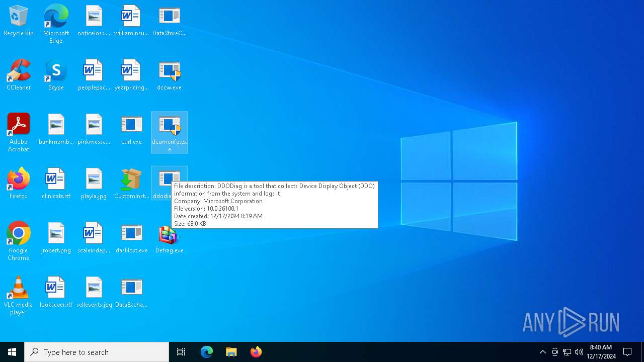Viewport: 644px width, 362px height.
Task: Select the DataExcha executable icon
Action: tap(131, 293)
